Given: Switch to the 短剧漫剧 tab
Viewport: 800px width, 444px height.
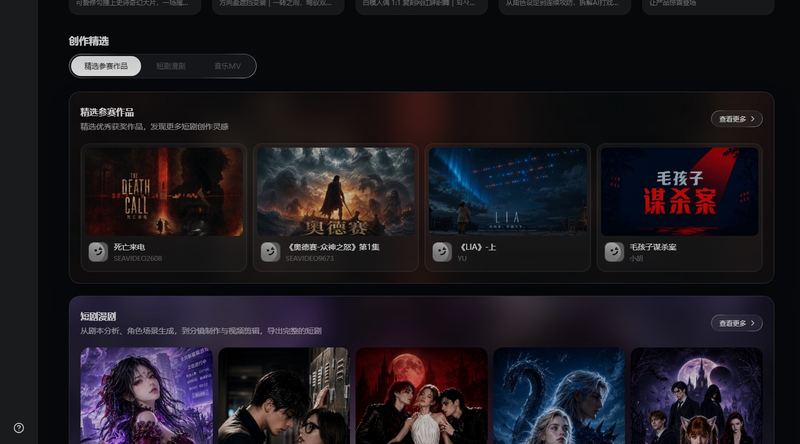Looking at the screenshot, I should pyautogui.click(x=170, y=66).
